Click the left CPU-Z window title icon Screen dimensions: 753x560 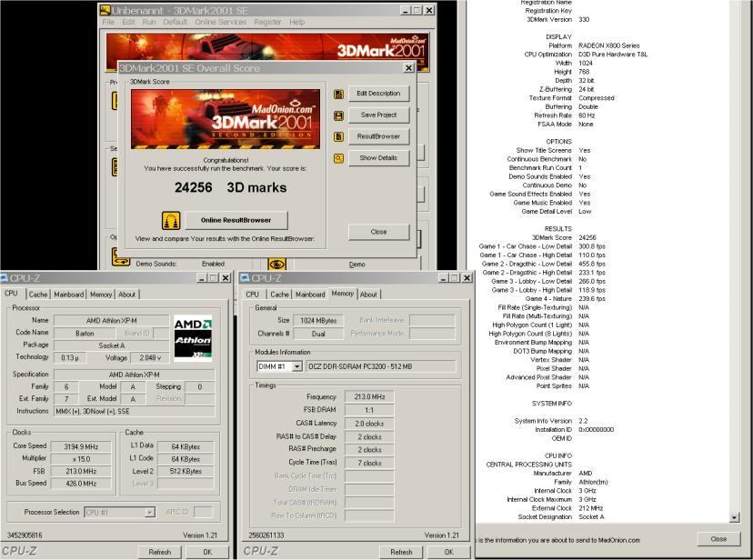pos(4,278)
